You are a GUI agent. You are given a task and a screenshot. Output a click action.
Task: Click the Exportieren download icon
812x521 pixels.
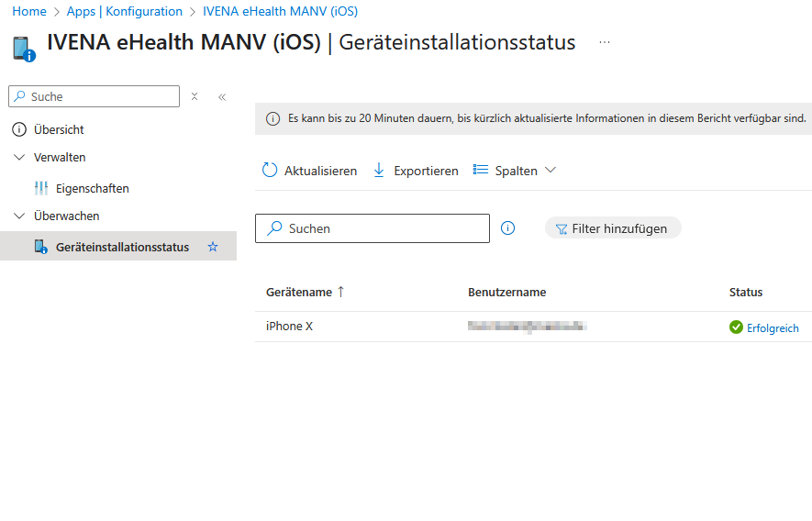tap(379, 171)
